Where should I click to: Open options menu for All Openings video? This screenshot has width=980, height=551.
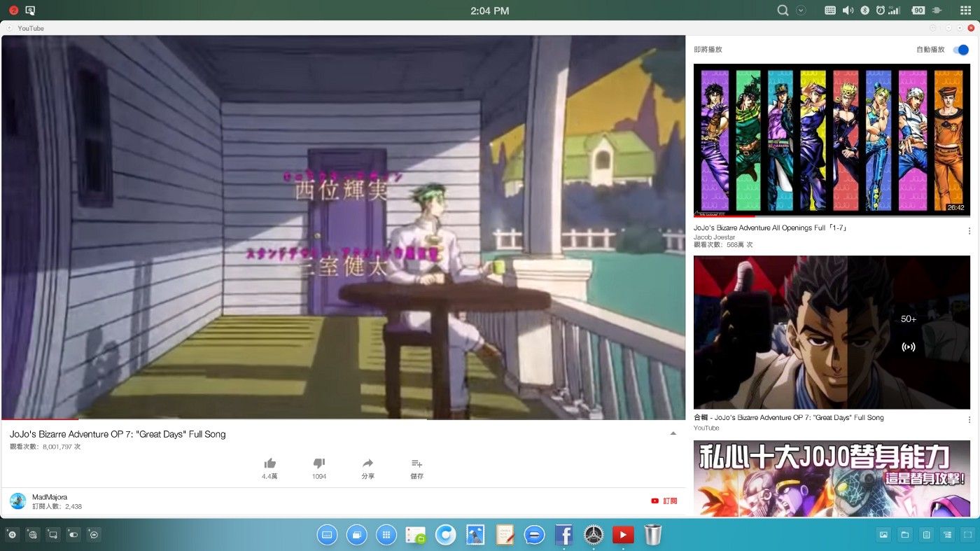pyautogui.click(x=969, y=231)
